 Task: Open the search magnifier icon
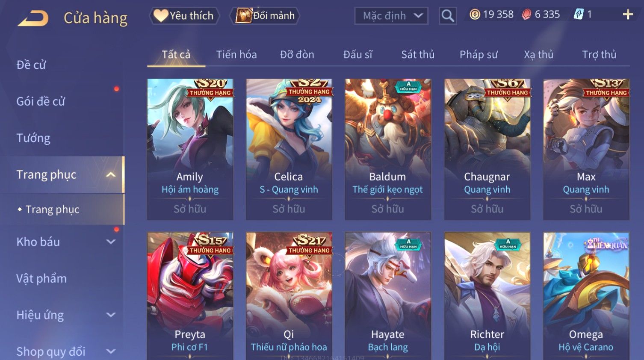click(448, 16)
